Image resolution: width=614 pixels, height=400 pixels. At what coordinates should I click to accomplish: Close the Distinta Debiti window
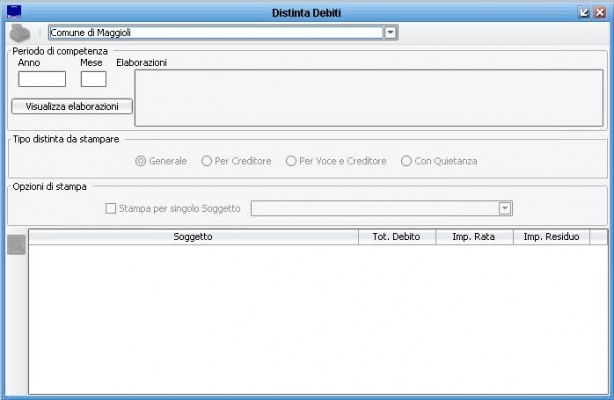pos(600,13)
